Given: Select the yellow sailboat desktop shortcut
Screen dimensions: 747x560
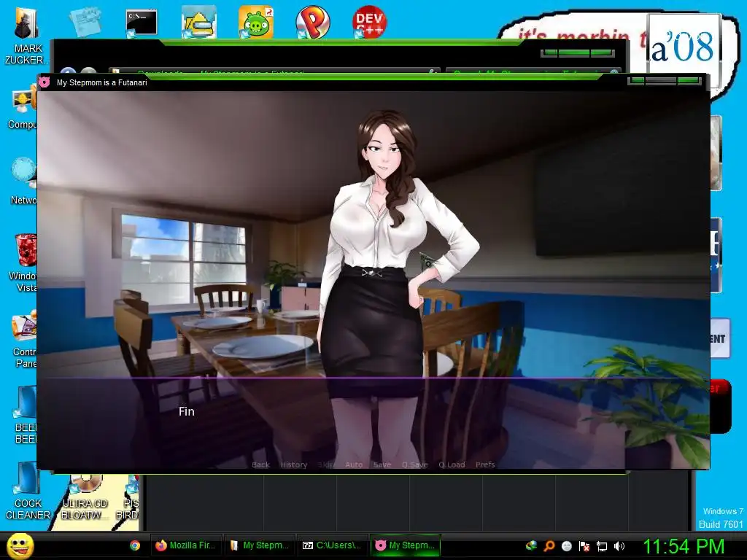Looking at the screenshot, I should [198, 22].
